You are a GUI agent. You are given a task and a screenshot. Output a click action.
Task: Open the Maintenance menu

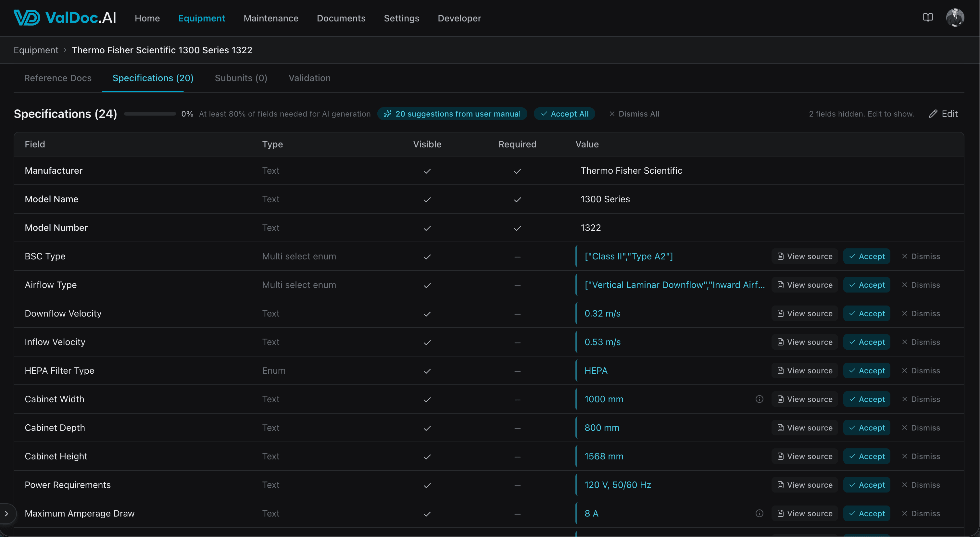271,18
